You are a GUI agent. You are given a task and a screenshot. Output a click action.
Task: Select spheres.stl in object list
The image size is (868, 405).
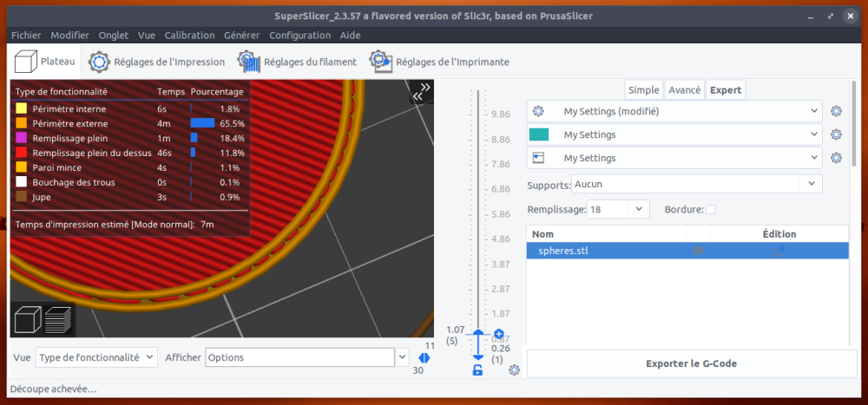(x=687, y=251)
